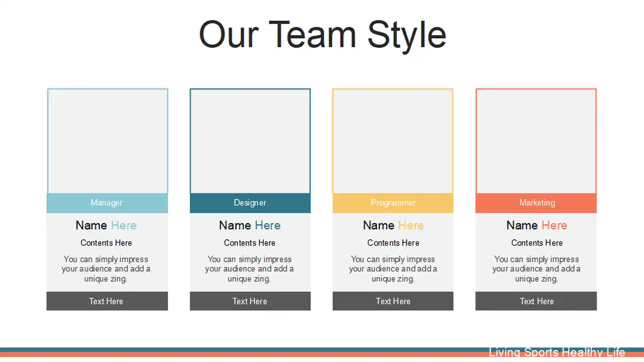Screen dimensions: 644x362
Task: Click the description paragraph in Marketing card
Action: (537, 269)
